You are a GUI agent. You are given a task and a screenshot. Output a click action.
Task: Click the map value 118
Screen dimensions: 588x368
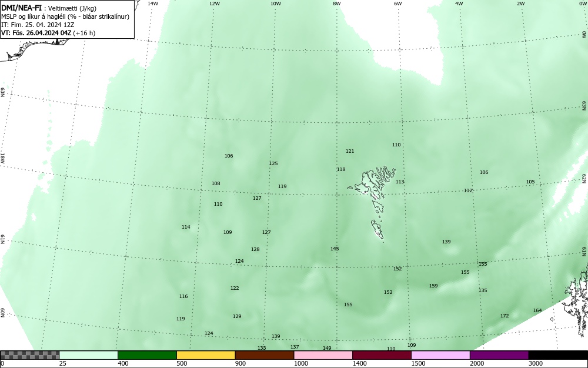click(x=340, y=169)
